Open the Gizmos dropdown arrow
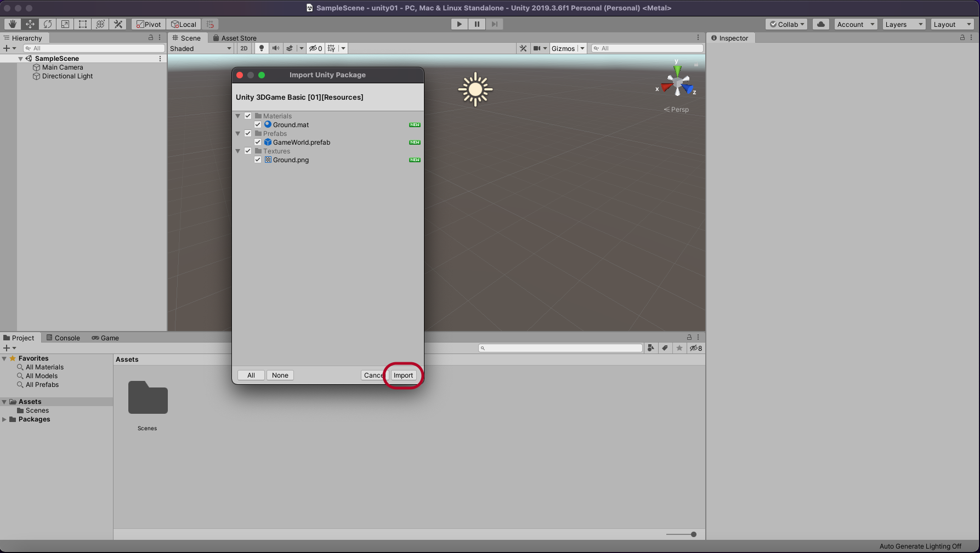The image size is (980, 553). pos(582,48)
